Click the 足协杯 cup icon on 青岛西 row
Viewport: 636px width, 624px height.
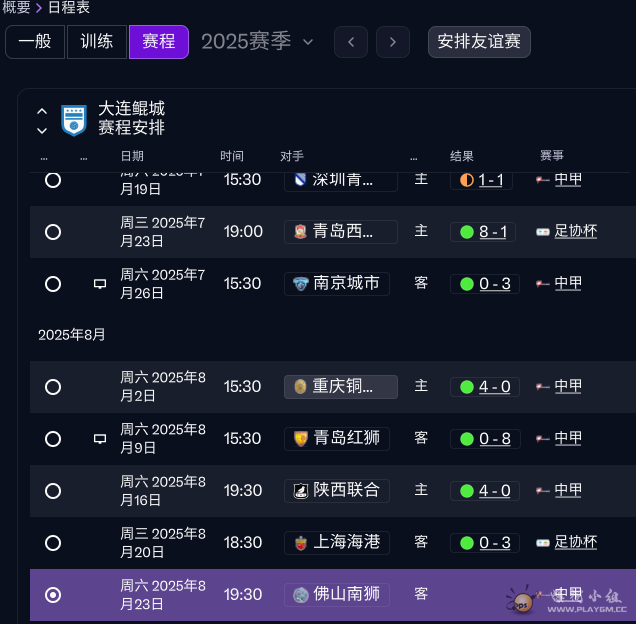click(x=543, y=232)
